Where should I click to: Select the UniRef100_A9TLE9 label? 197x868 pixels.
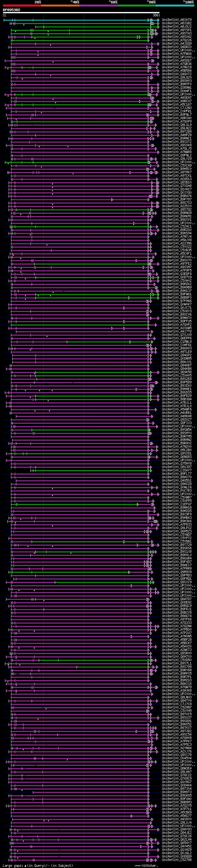click(x=177, y=352)
